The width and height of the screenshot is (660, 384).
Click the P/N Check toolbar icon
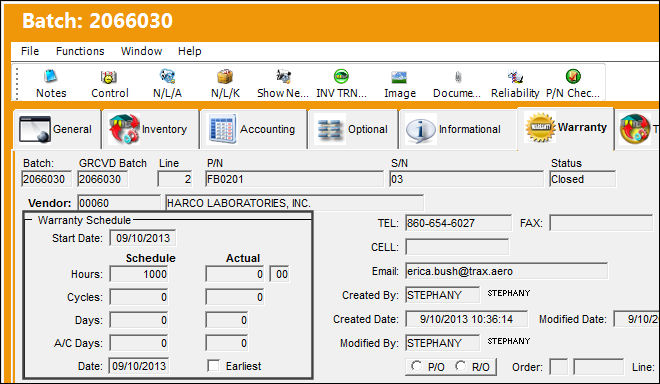[573, 76]
